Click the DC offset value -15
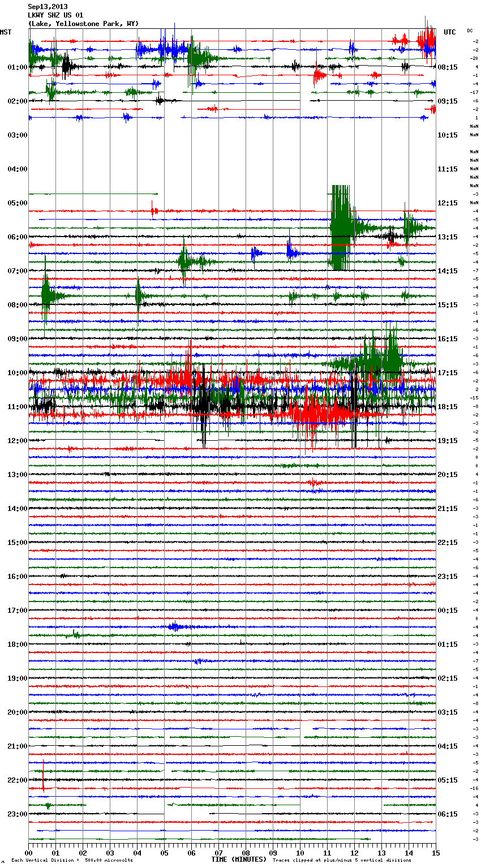This screenshot has height=868, width=481. click(475, 398)
